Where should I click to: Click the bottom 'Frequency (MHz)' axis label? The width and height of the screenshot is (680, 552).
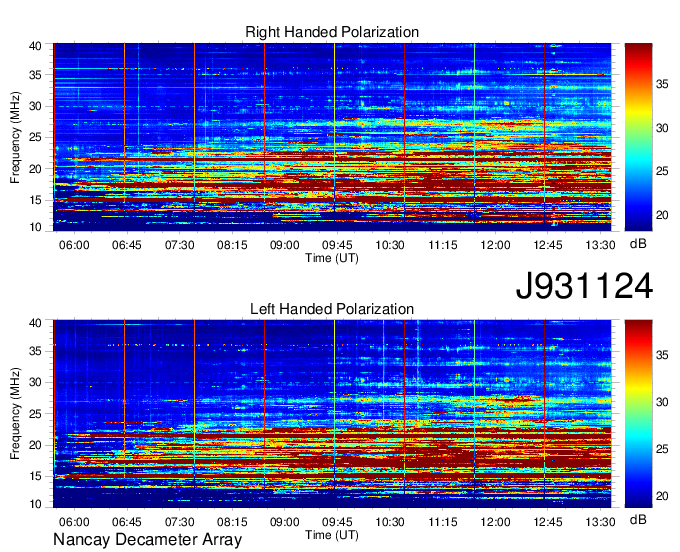pos(15,414)
